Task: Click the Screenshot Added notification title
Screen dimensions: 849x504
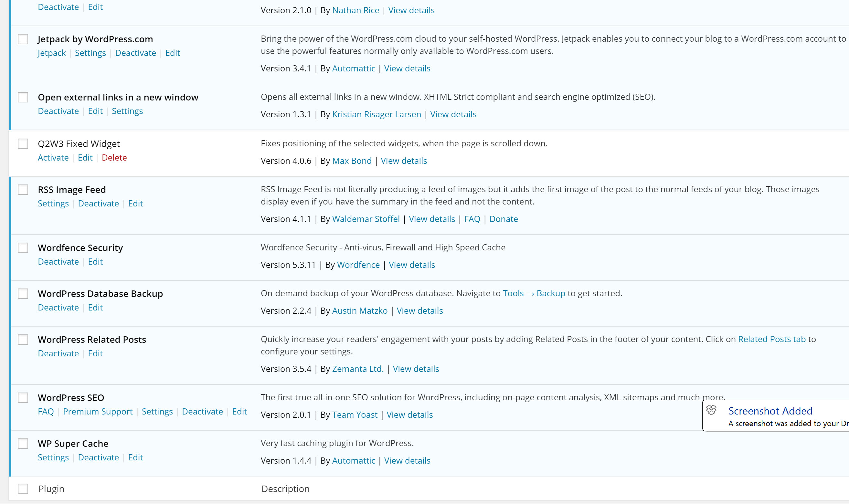Action: coord(770,411)
